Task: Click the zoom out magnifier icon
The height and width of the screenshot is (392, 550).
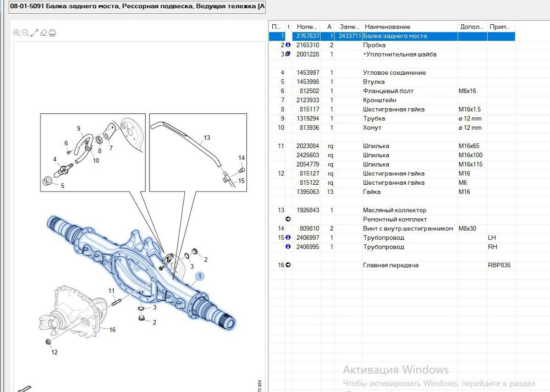Action: (x=25, y=33)
